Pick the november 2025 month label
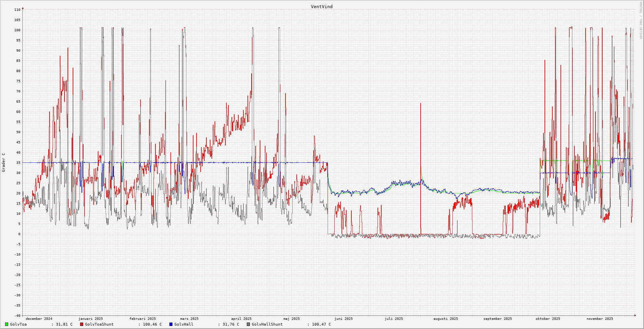This screenshot has height=329, width=644. pos(600,319)
